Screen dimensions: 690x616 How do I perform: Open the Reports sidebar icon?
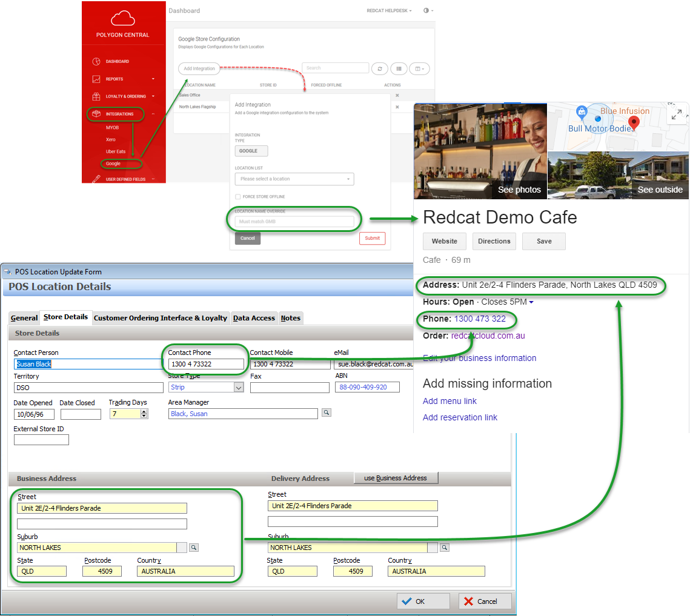(x=96, y=79)
